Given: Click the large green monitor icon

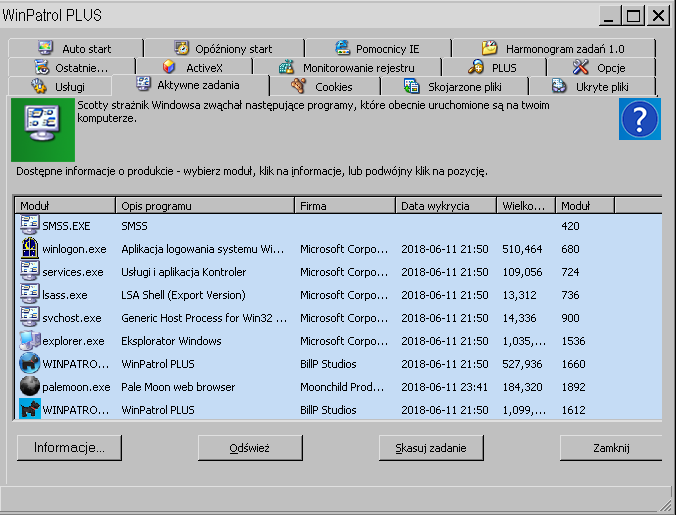Looking at the screenshot, I should [x=43, y=130].
